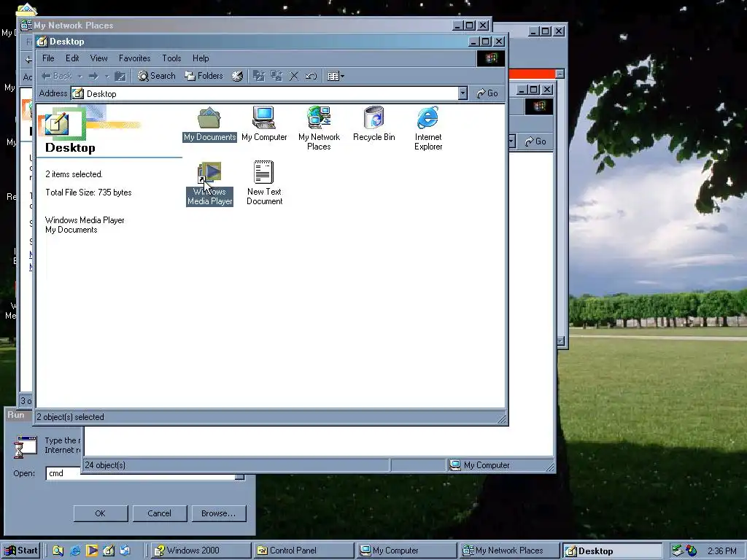Click Cancel in the Run dialog
Viewport: 747px width, 560px height.
point(160,513)
